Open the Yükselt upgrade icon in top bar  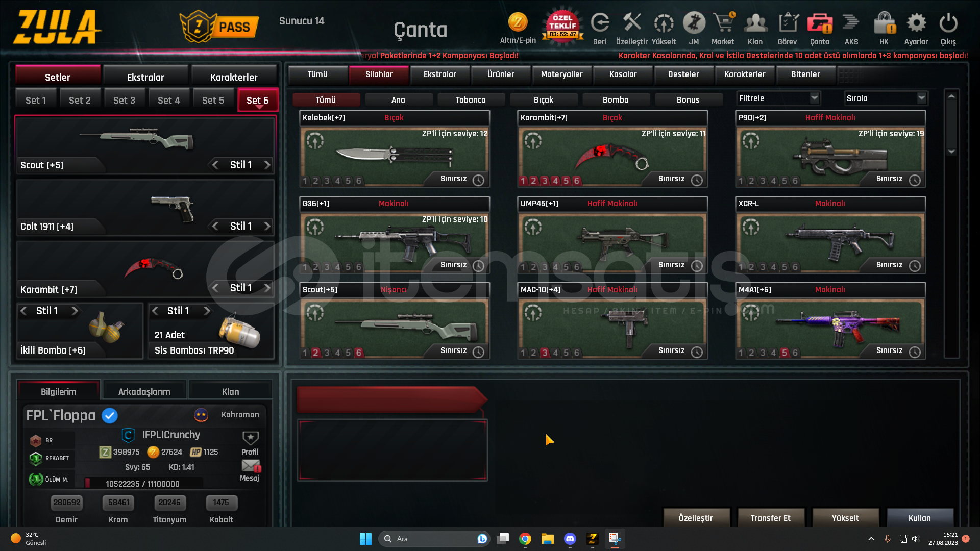click(x=664, y=23)
